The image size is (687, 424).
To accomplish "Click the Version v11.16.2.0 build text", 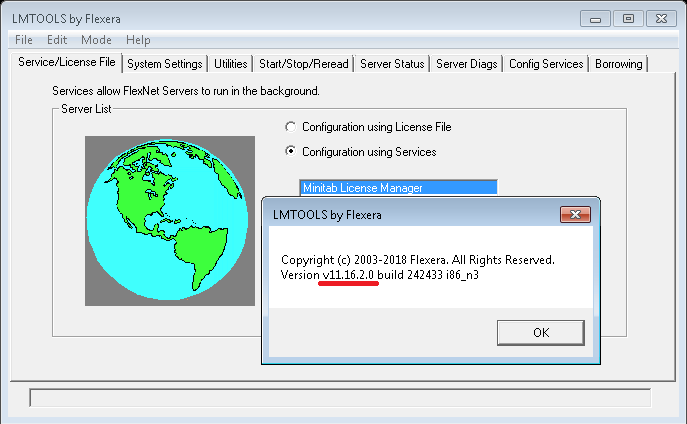I will pos(379,275).
